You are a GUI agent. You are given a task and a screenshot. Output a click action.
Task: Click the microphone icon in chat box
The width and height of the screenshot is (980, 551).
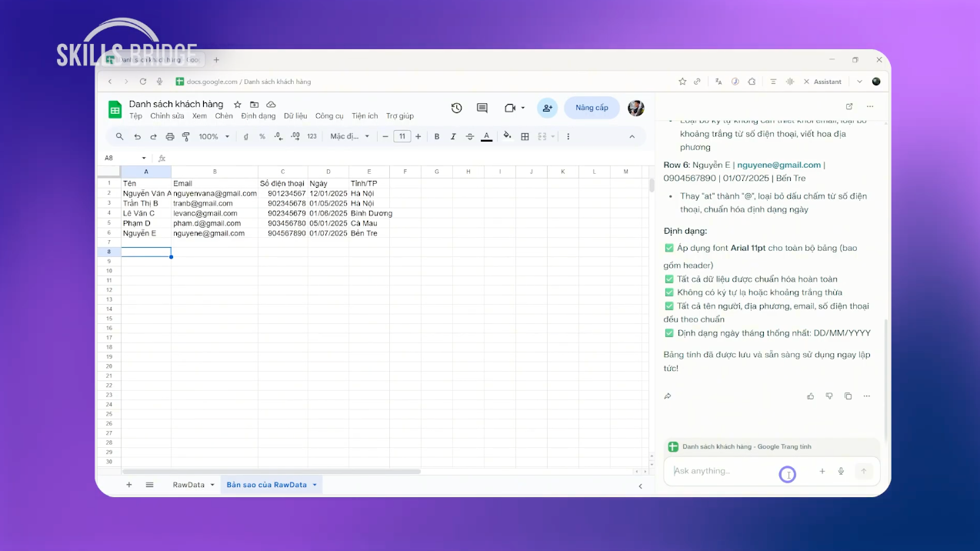841,471
